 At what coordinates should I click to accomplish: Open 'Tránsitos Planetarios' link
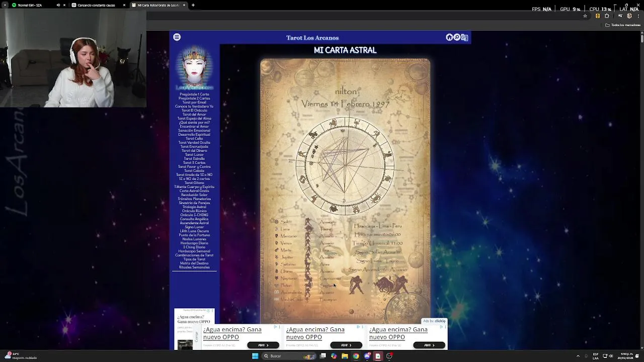[194, 199]
